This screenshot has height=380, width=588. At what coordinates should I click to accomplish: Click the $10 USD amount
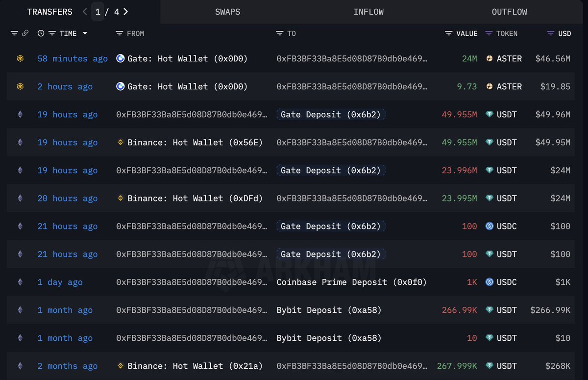pyautogui.click(x=563, y=338)
